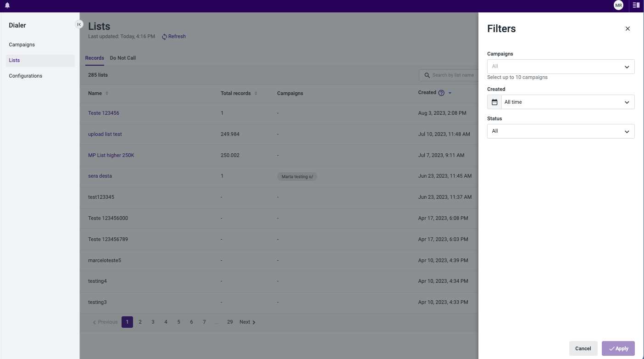644x359 pixels.
Task: Click the Cancel button
Action: click(x=583, y=348)
